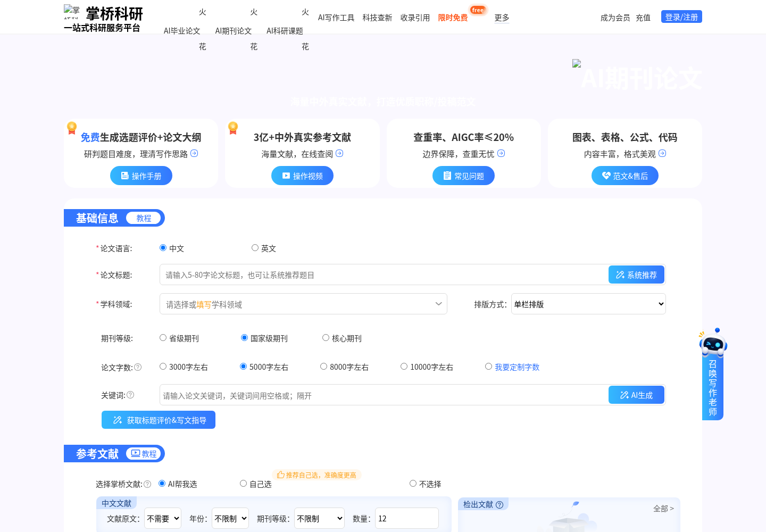Select 自己选 reference option
766x532 pixels.
tap(243, 484)
